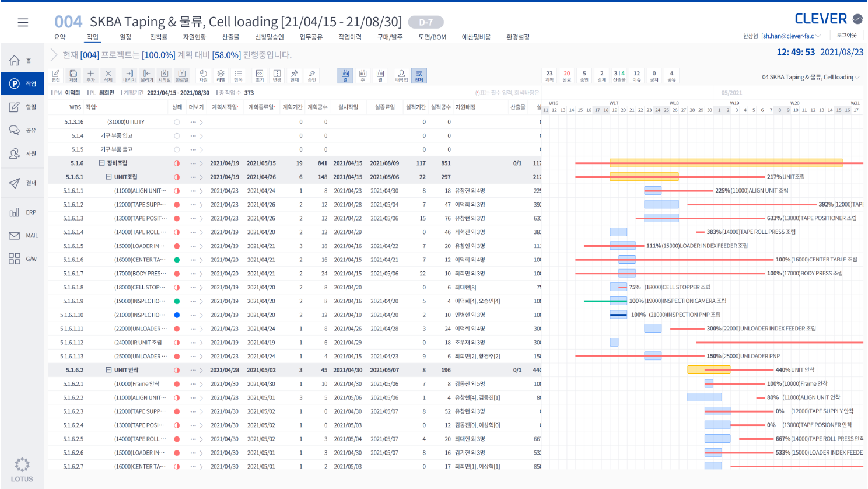The image size is (868, 489).
Task: Open the hamburger menu at top left
Action: 23,22
